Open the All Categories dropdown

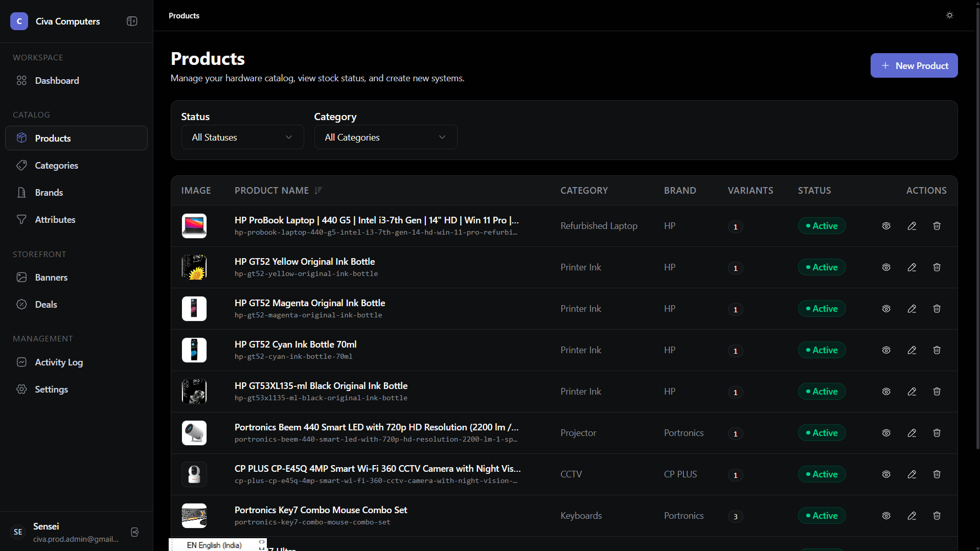click(385, 137)
